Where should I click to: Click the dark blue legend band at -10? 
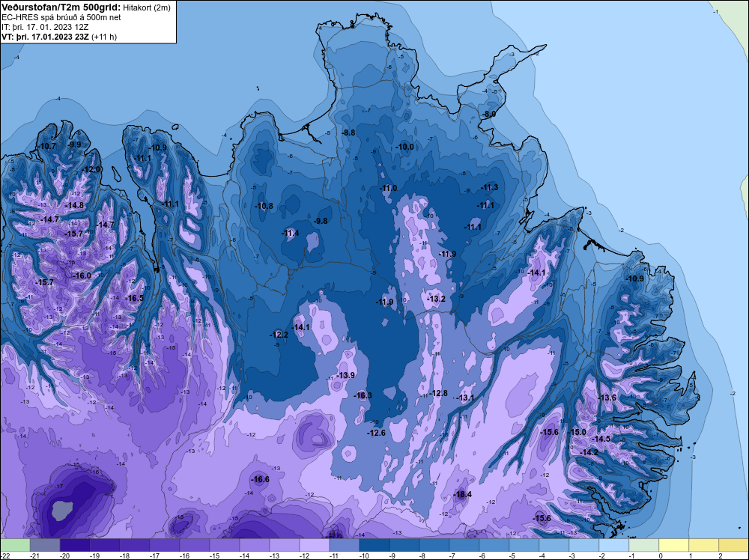tap(374, 545)
